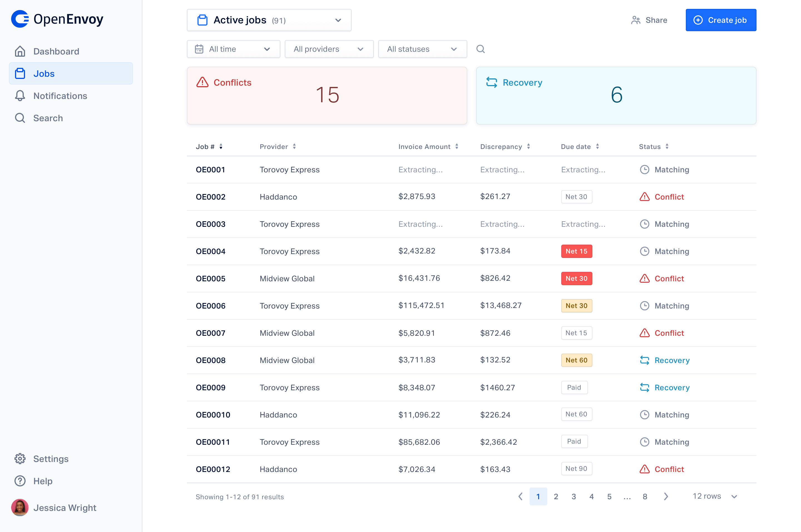Open the 12 rows per page dropdown
The image size is (801, 532).
[x=714, y=496]
